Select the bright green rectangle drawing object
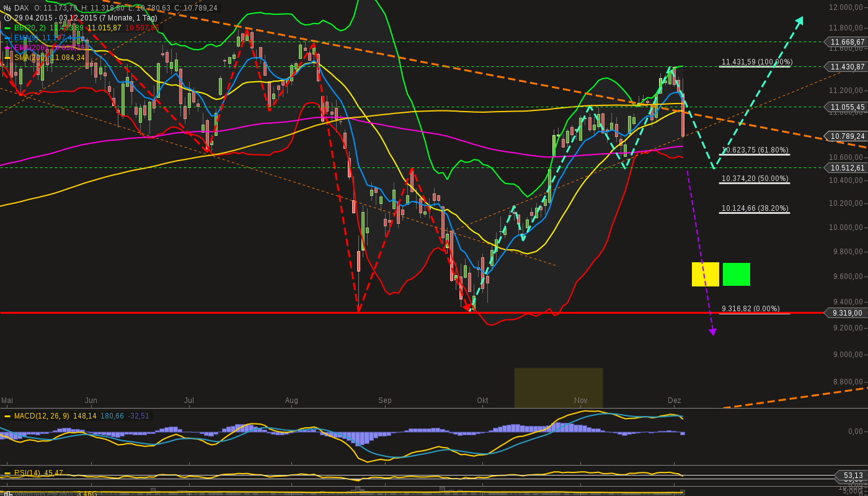This screenshot has width=868, height=496. click(737, 275)
